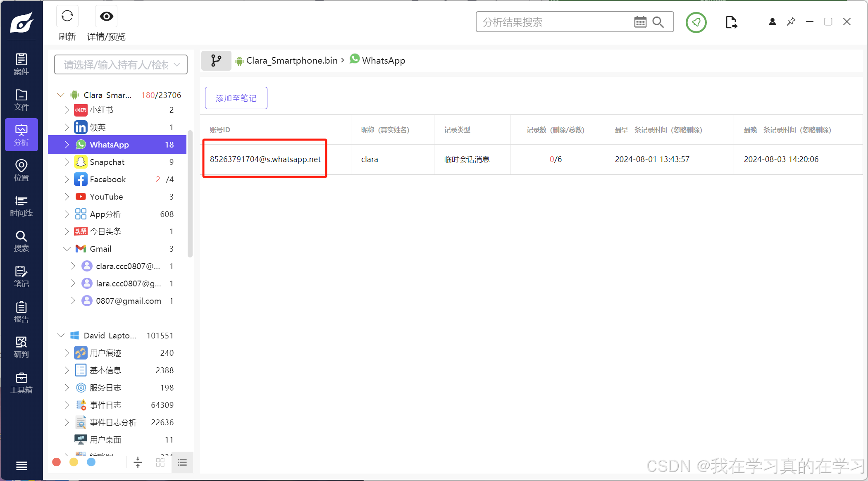Switch to grid view at panel bottom
The width and height of the screenshot is (868, 481).
click(x=160, y=462)
